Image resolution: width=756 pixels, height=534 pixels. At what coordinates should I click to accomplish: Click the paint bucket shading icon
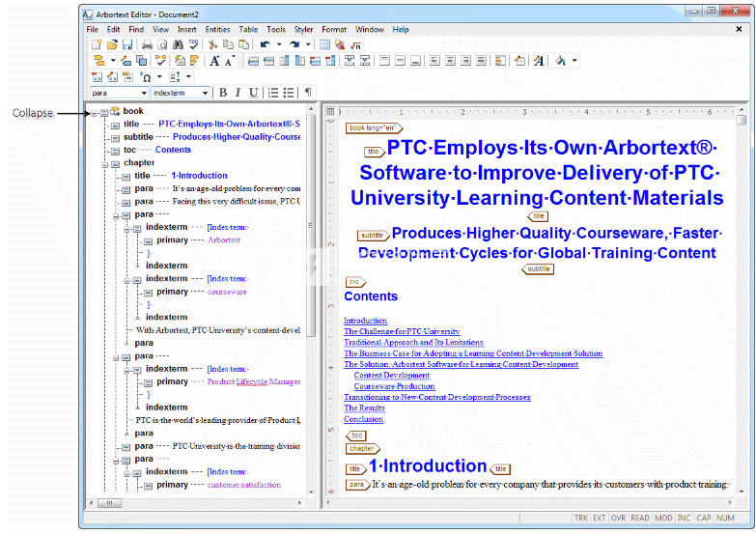point(560,61)
